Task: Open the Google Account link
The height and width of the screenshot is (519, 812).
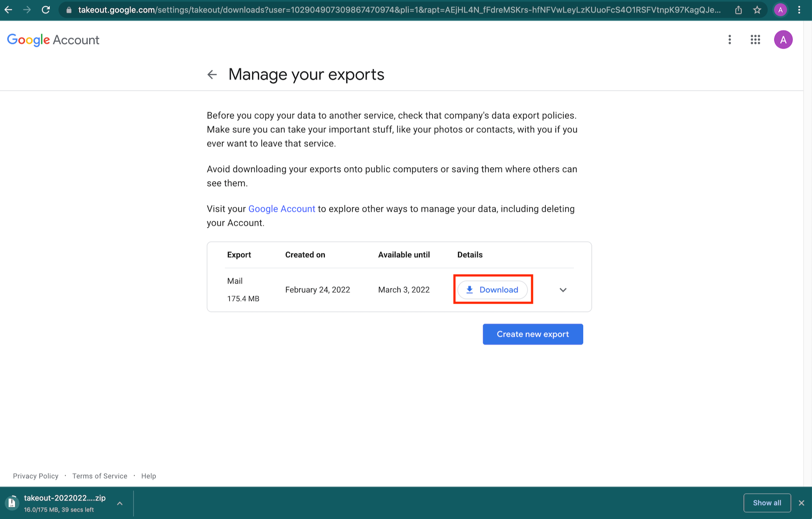Action: pos(282,209)
